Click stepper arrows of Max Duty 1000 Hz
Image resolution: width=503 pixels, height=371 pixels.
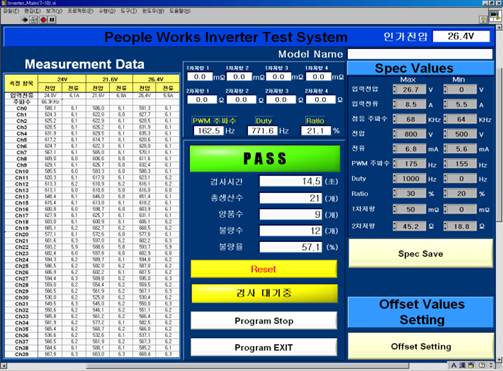pos(395,179)
